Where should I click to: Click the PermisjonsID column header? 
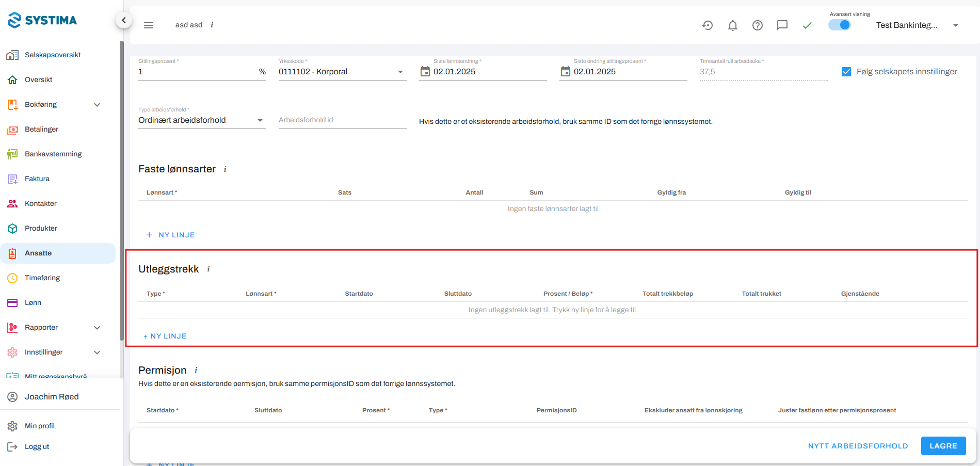(x=557, y=410)
